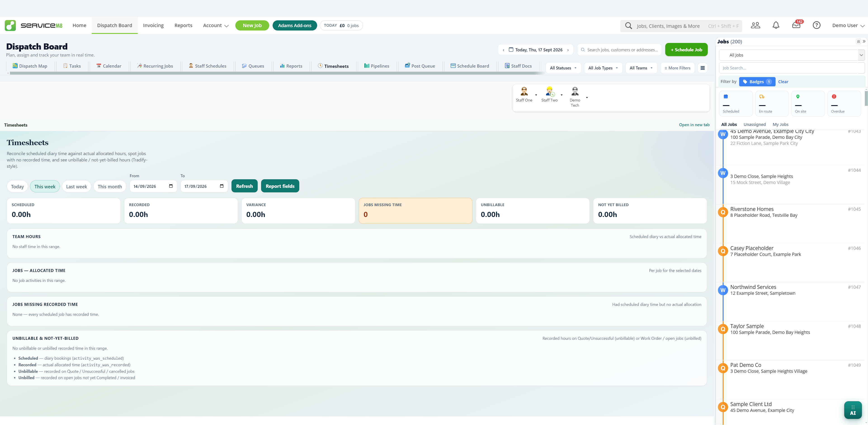This screenshot has height=425, width=868.
Task: Open the global search magnifier icon
Action: coord(628,26)
